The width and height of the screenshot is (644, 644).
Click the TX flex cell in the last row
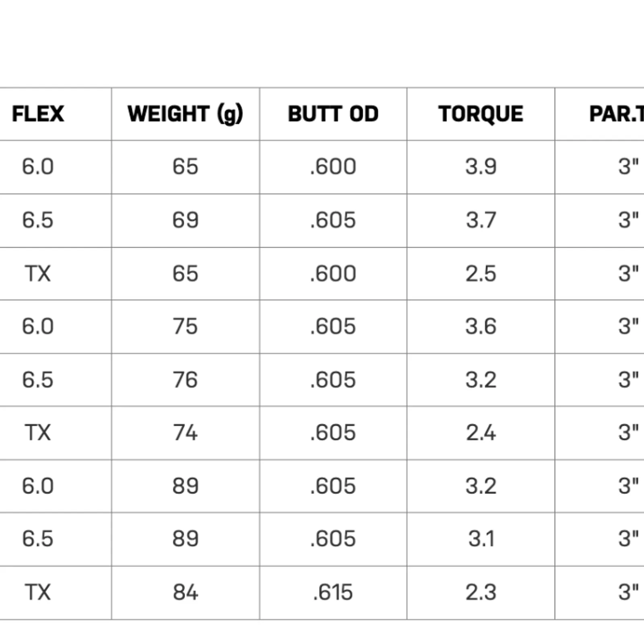point(38,592)
